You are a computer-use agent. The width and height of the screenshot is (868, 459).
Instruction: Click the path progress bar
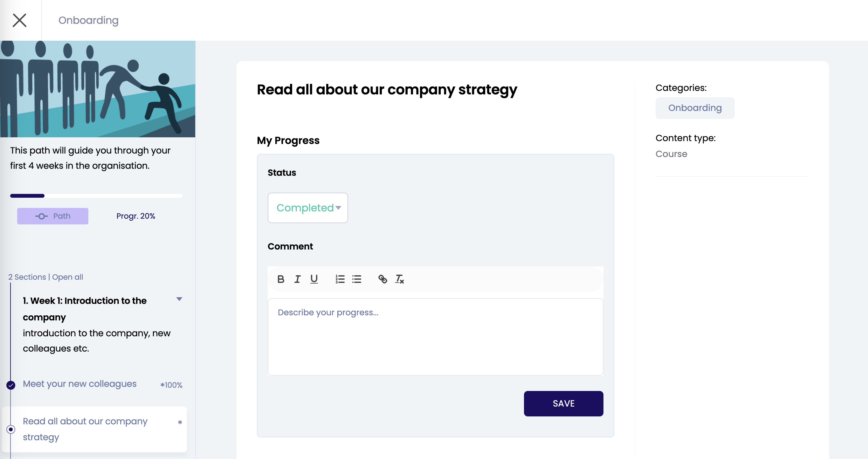point(96,196)
